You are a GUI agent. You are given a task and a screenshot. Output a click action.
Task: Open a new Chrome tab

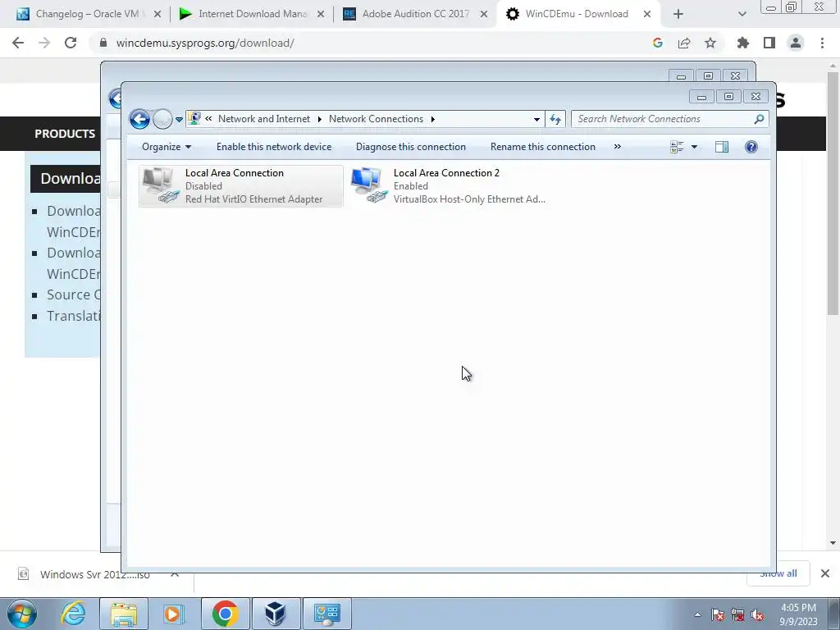point(678,15)
